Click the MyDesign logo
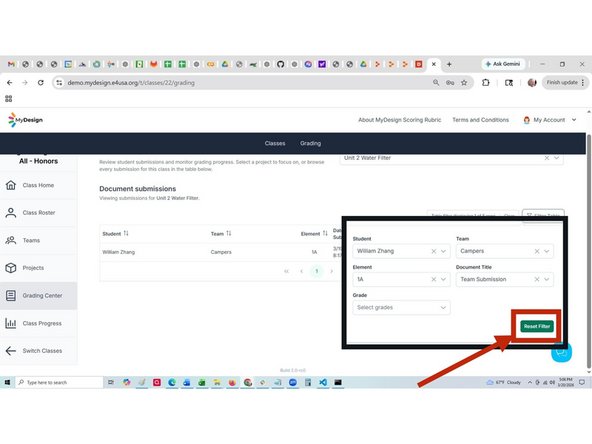Image resolution: width=592 pixels, height=444 pixels. coord(25,120)
